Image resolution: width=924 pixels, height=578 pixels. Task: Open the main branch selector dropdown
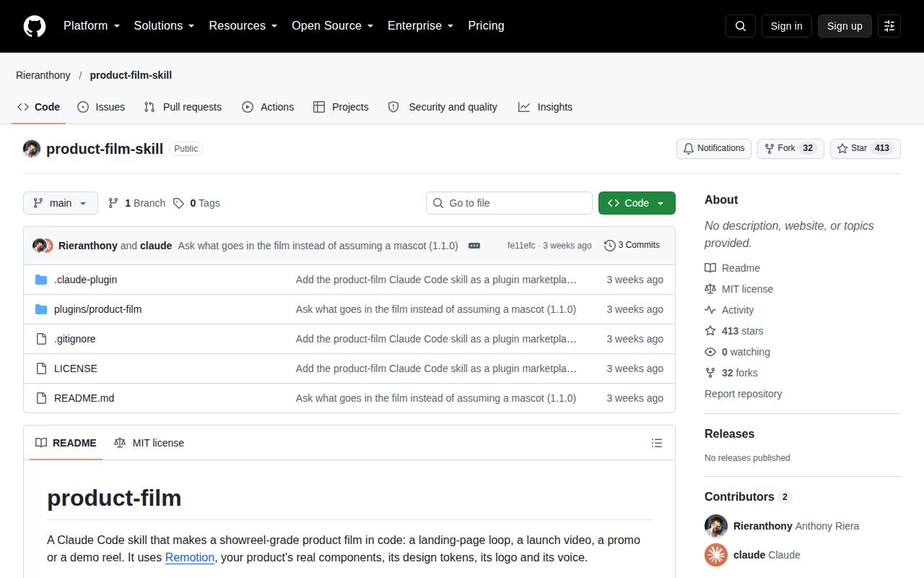tap(61, 203)
